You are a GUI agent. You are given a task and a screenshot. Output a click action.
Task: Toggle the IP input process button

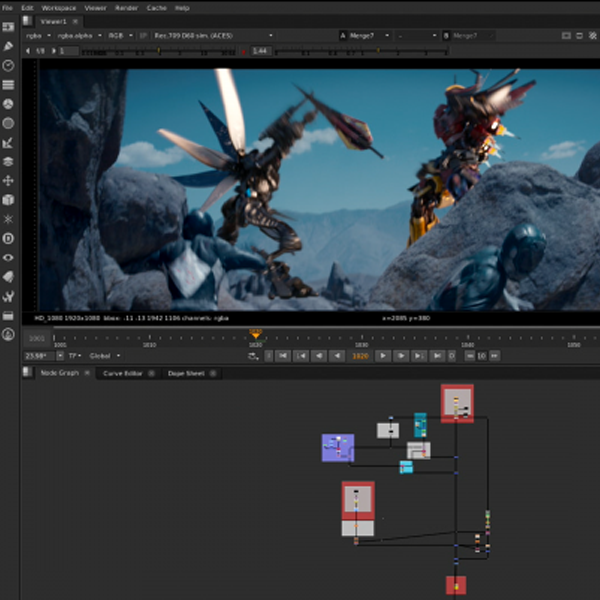tap(144, 35)
